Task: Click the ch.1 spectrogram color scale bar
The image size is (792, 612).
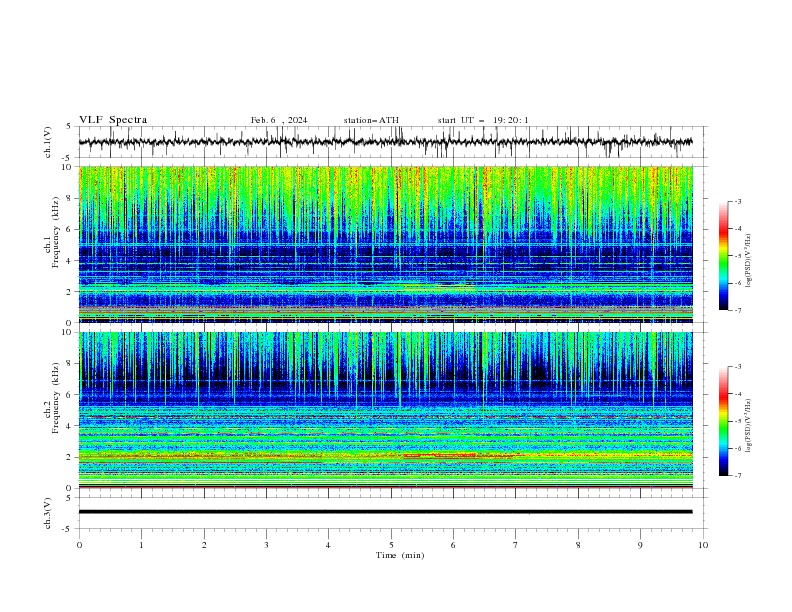Action: [x=723, y=256]
